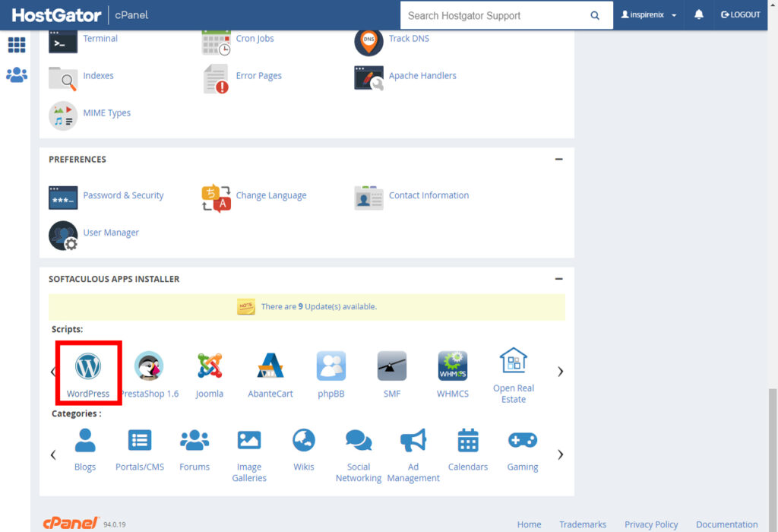
Task: Open the Track DNS text link
Action: [x=409, y=39]
